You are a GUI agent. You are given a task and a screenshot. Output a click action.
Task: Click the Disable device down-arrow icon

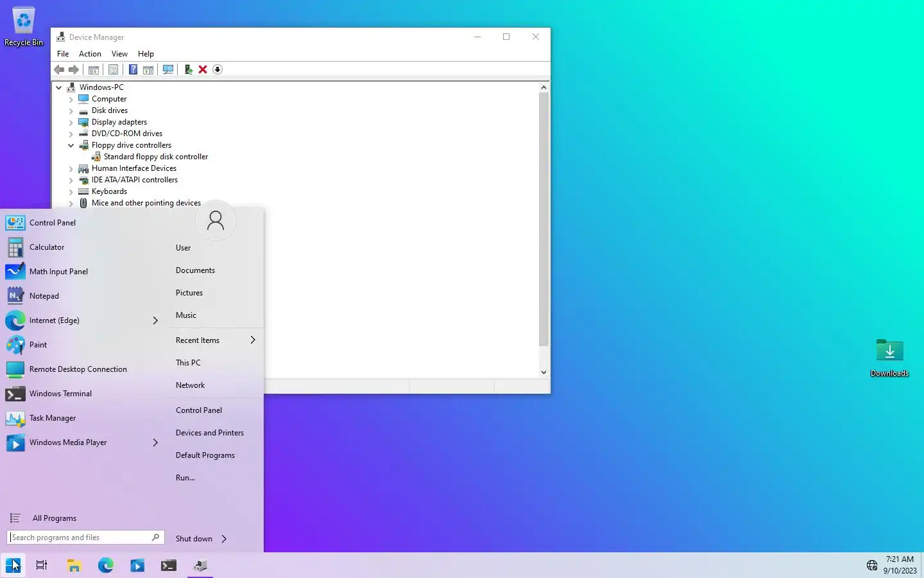pyautogui.click(x=218, y=69)
